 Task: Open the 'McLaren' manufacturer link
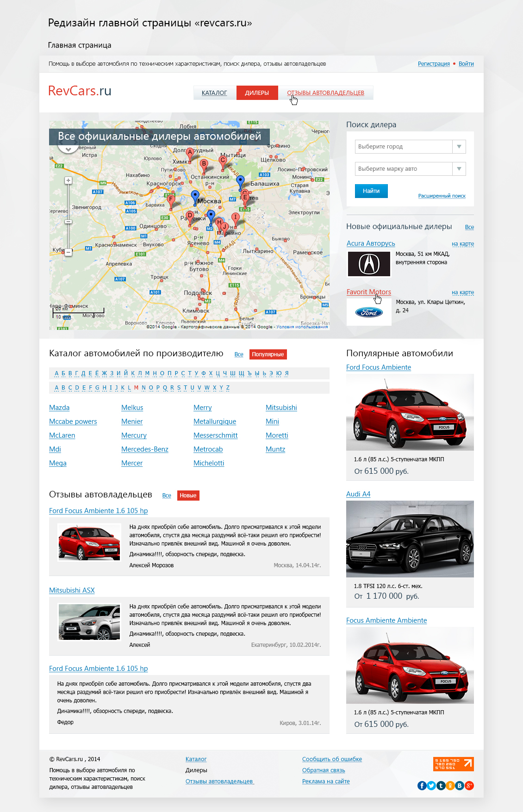click(x=62, y=435)
